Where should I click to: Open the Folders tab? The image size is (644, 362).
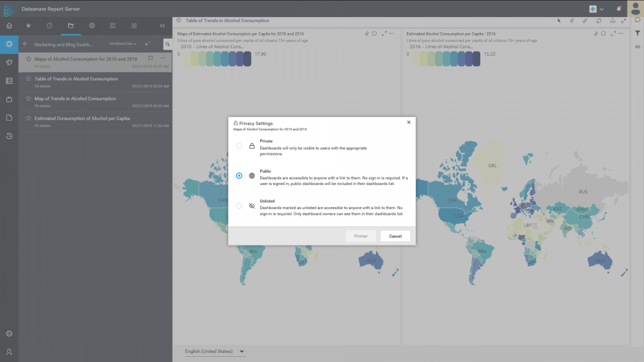[70, 25]
